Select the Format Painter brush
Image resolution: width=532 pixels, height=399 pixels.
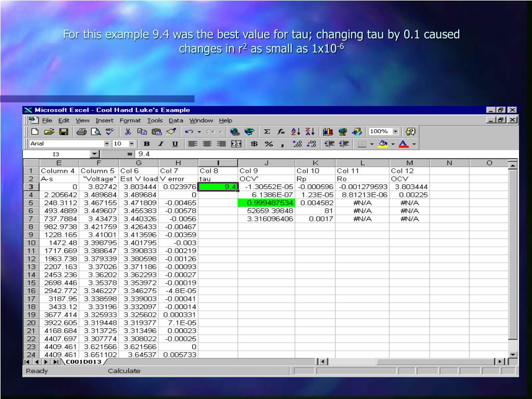coord(171,132)
